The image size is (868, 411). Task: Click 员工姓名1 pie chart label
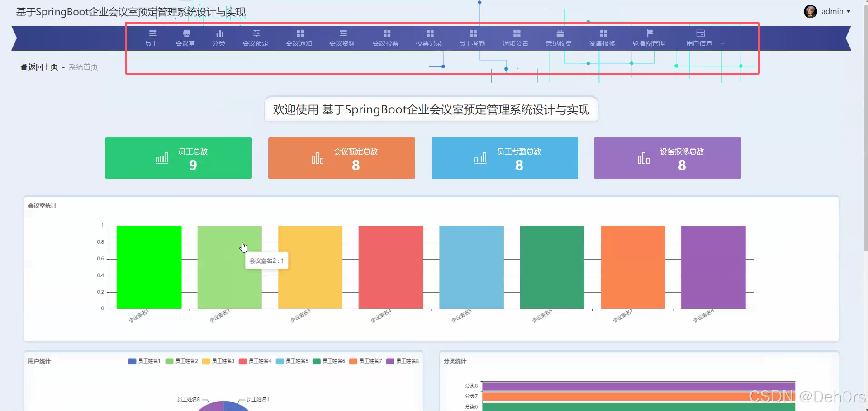tap(258, 399)
